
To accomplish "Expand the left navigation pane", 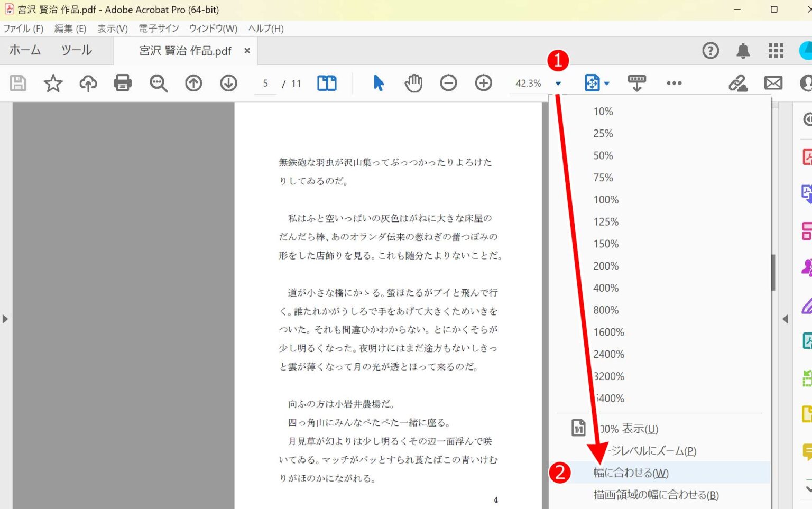I will point(5,319).
